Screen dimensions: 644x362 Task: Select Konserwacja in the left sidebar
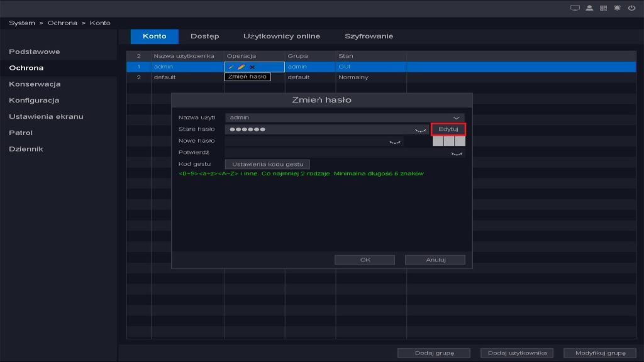point(35,84)
